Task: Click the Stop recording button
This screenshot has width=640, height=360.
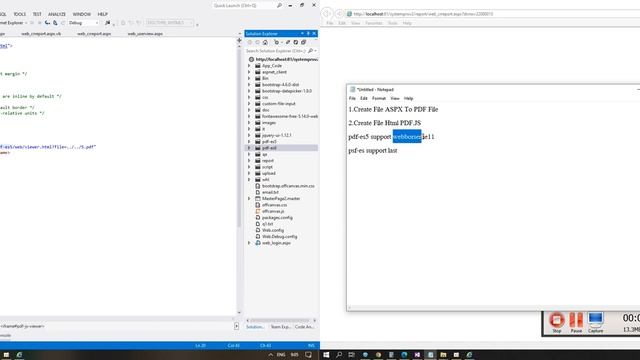Action: tap(557, 322)
